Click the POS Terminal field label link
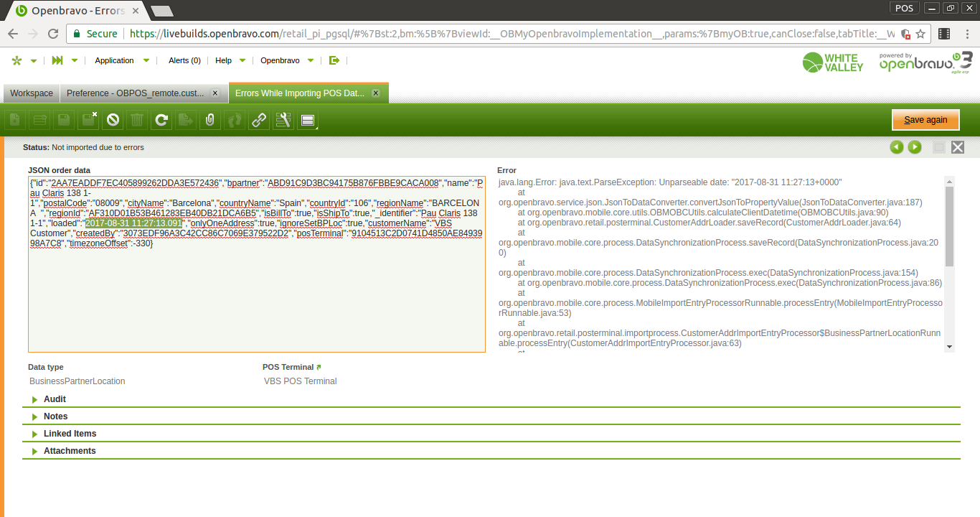This screenshot has width=980, height=517. pos(288,367)
